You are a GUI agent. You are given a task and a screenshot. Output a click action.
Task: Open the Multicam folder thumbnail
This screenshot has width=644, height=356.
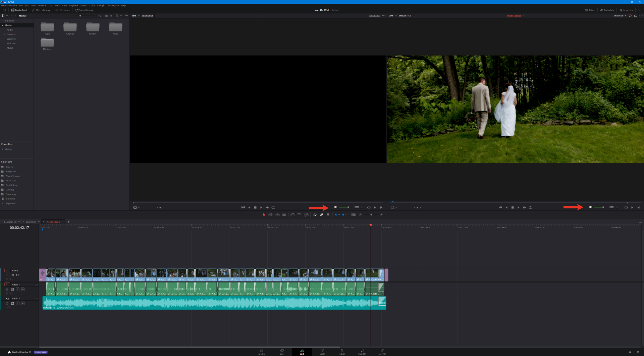pos(47,42)
